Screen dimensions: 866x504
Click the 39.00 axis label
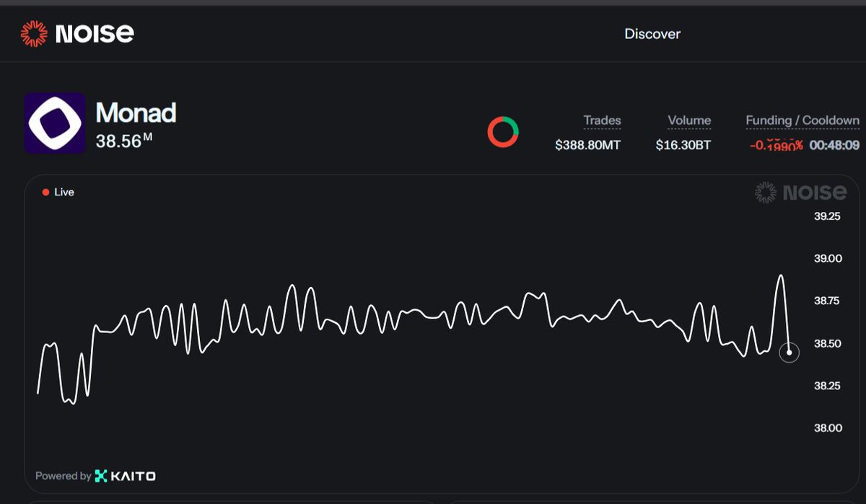coord(827,258)
